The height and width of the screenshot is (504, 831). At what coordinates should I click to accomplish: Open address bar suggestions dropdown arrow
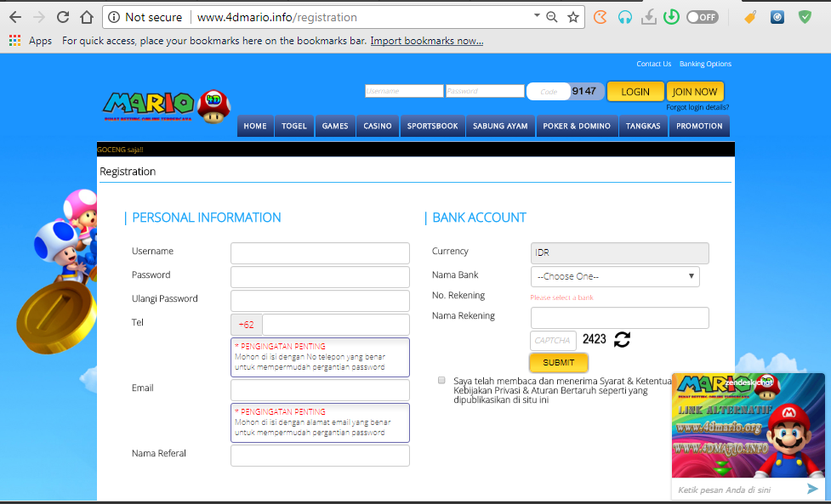(537, 16)
